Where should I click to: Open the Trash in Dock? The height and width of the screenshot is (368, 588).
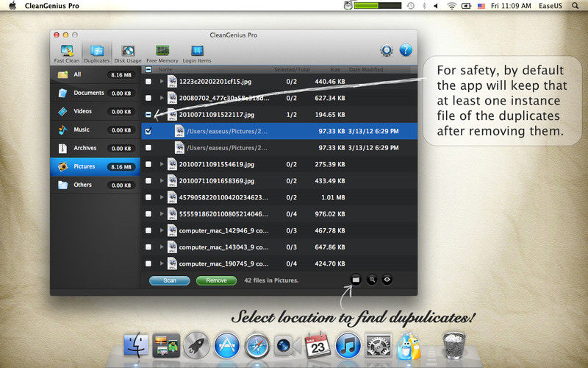pyautogui.click(x=453, y=344)
